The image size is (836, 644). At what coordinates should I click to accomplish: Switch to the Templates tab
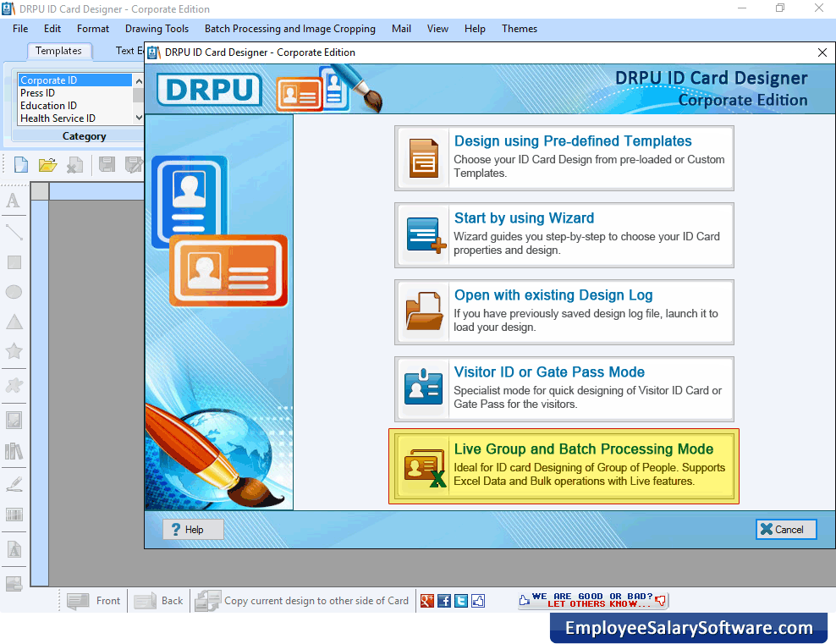pyautogui.click(x=58, y=51)
